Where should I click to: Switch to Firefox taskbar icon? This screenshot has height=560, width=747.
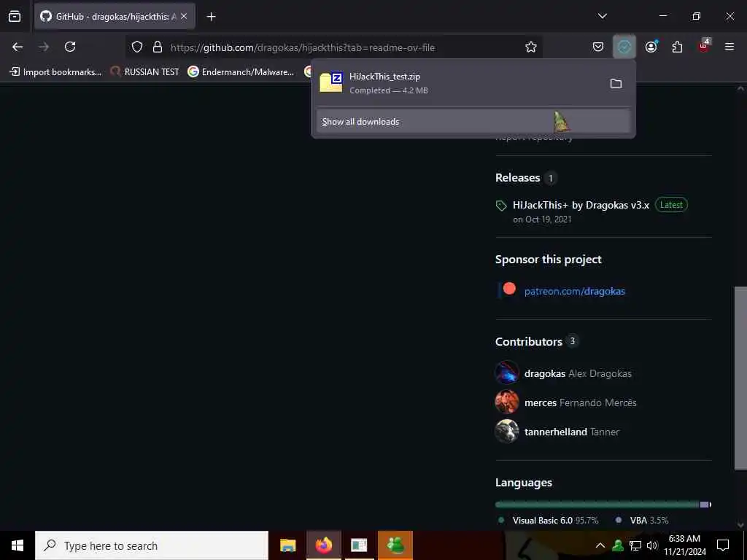323,545
